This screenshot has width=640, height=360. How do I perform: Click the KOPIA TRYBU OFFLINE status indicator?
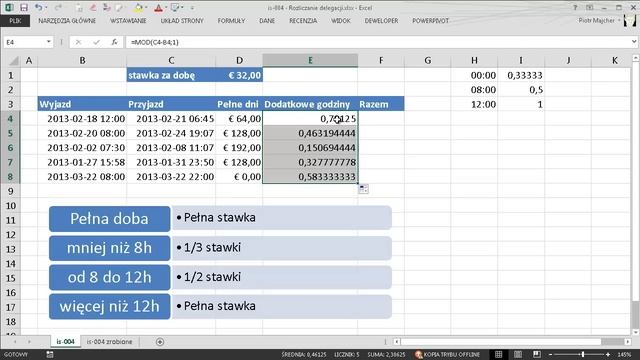(447, 354)
